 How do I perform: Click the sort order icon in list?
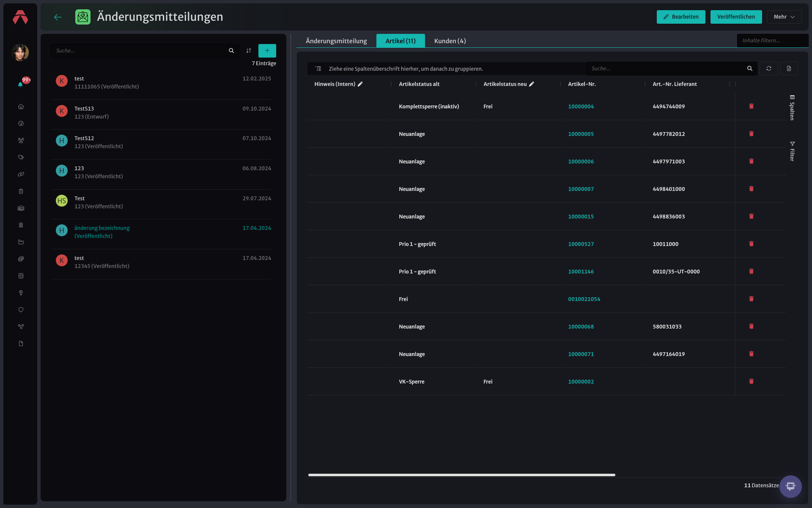click(x=249, y=51)
